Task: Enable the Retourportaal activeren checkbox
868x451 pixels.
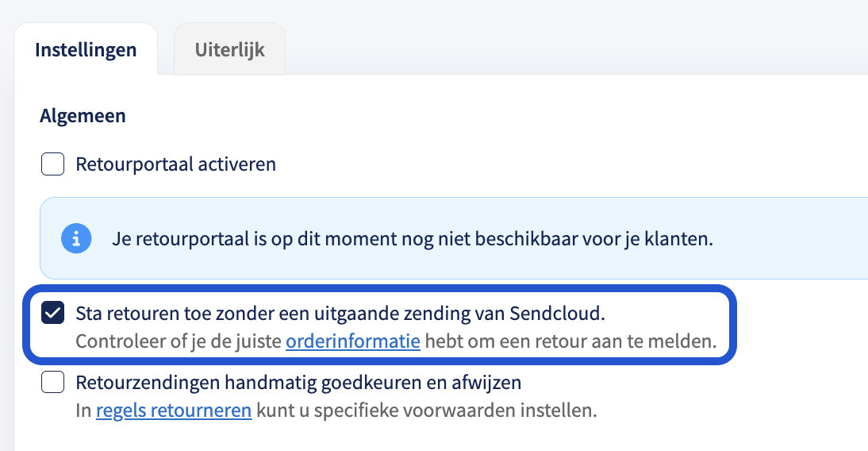Action: (x=52, y=164)
